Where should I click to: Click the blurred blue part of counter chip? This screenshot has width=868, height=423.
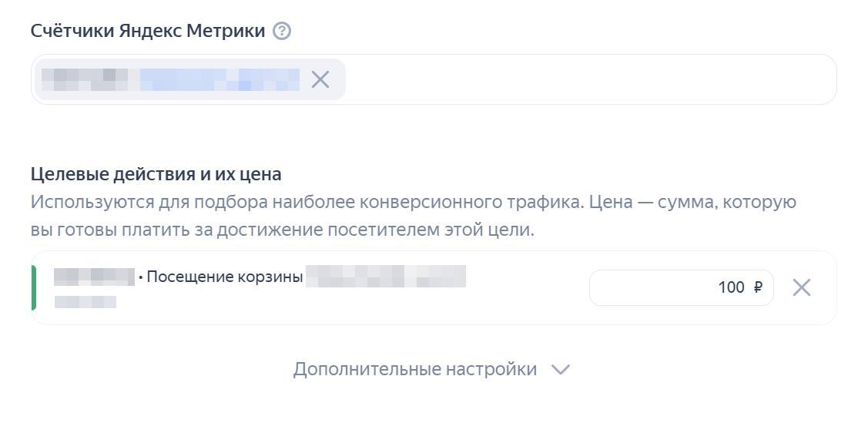(x=220, y=79)
